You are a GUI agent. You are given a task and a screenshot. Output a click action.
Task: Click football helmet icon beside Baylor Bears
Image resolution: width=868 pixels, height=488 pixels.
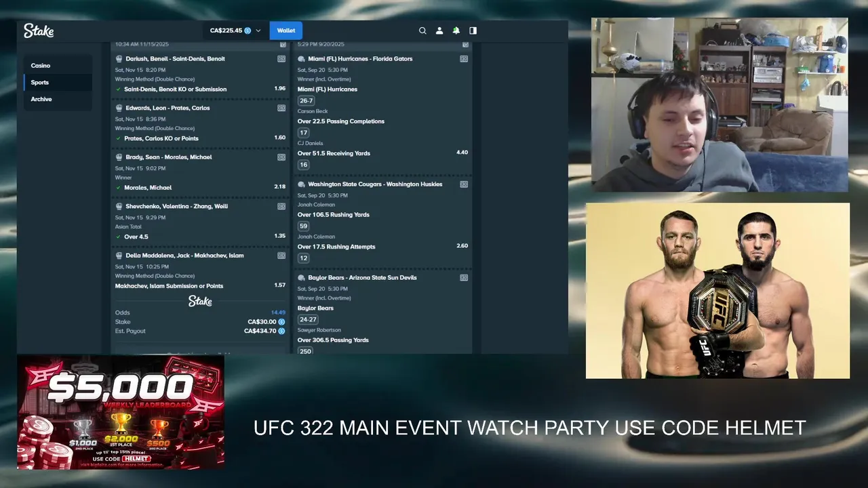(x=301, y=278)
